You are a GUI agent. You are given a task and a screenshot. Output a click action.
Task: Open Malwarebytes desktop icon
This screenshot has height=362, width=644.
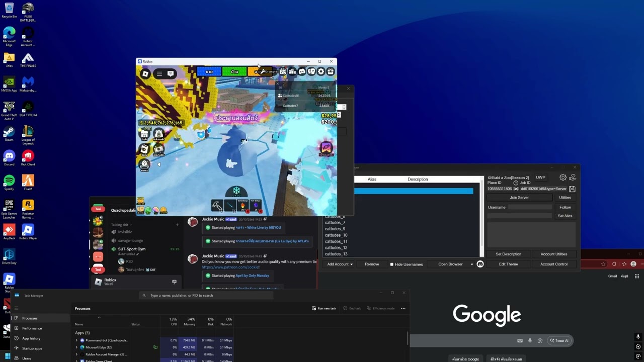coord(28,83)
